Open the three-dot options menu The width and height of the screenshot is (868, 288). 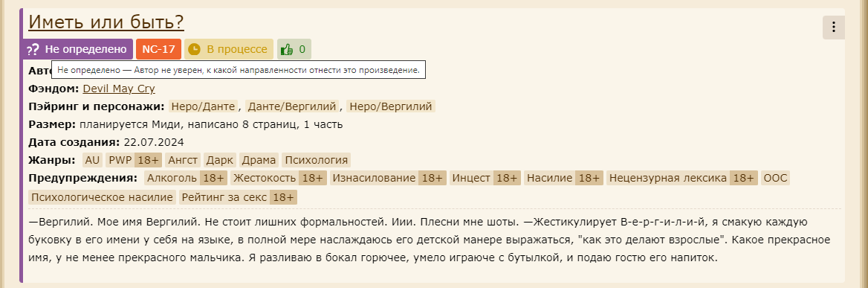point(833,27)
